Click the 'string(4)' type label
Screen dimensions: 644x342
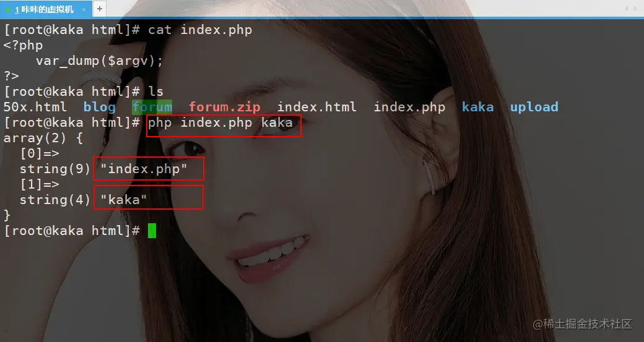pos(55,200)
